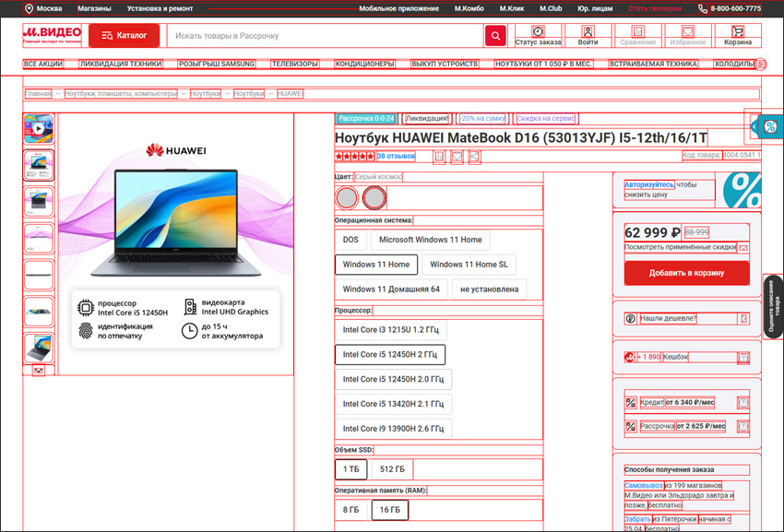
Task: Choose Intel Core i9 13900H 2.6 ГГц processor
Action: pos(393,429)
